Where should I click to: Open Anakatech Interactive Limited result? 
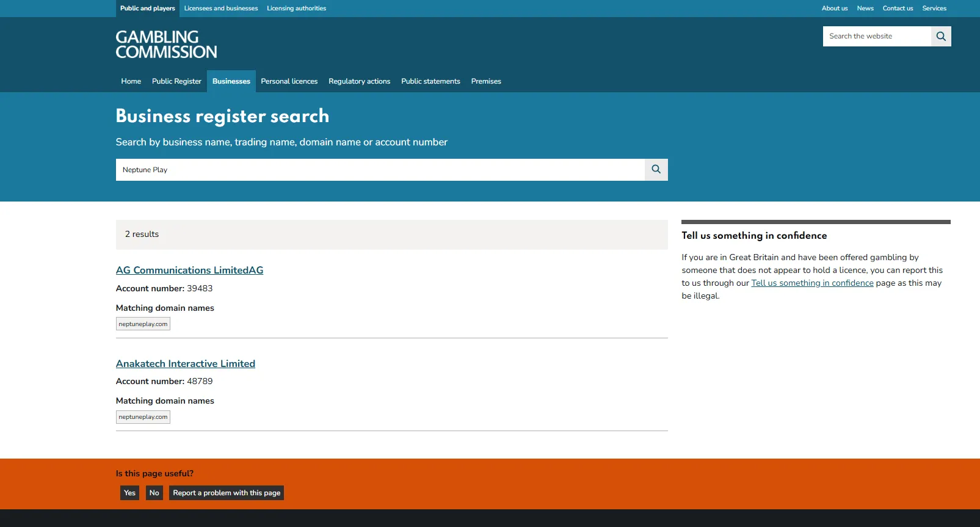(186, 363)
